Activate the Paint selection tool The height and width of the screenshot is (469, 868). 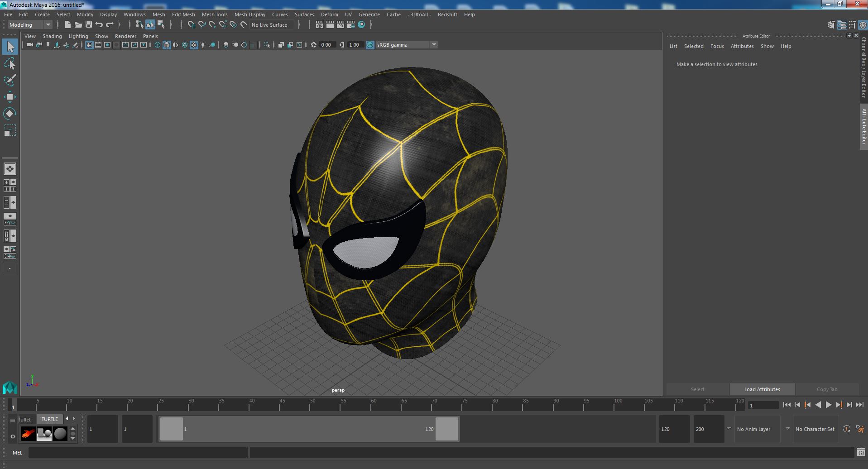[x=10, y=80]
